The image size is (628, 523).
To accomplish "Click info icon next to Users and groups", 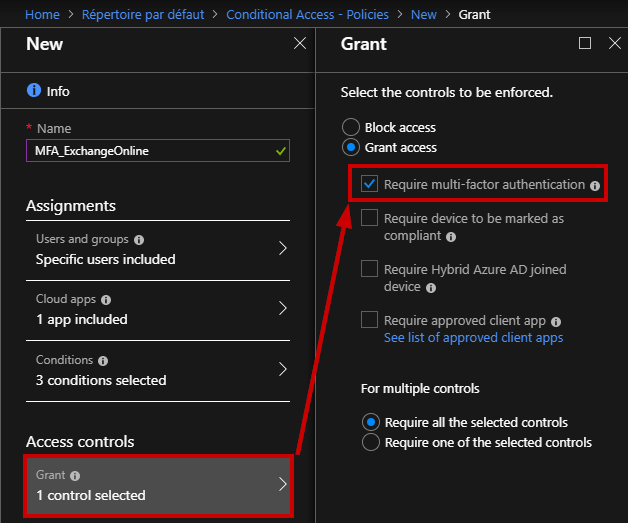I will click(139, 240).
